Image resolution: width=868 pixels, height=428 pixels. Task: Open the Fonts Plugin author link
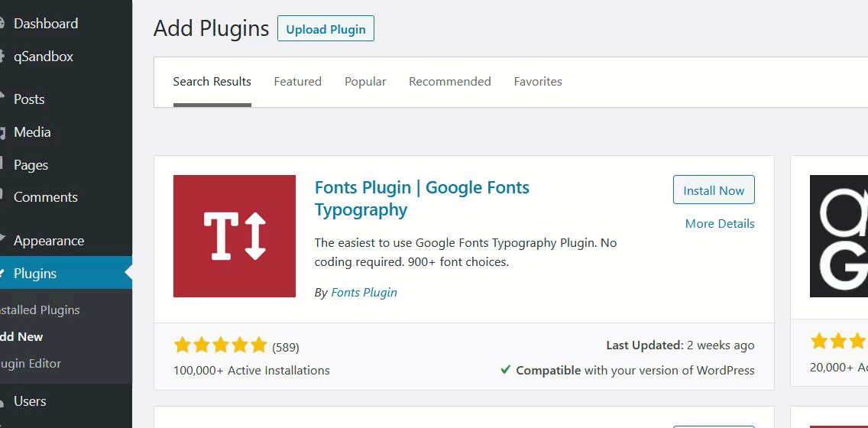tap(364, 292)
